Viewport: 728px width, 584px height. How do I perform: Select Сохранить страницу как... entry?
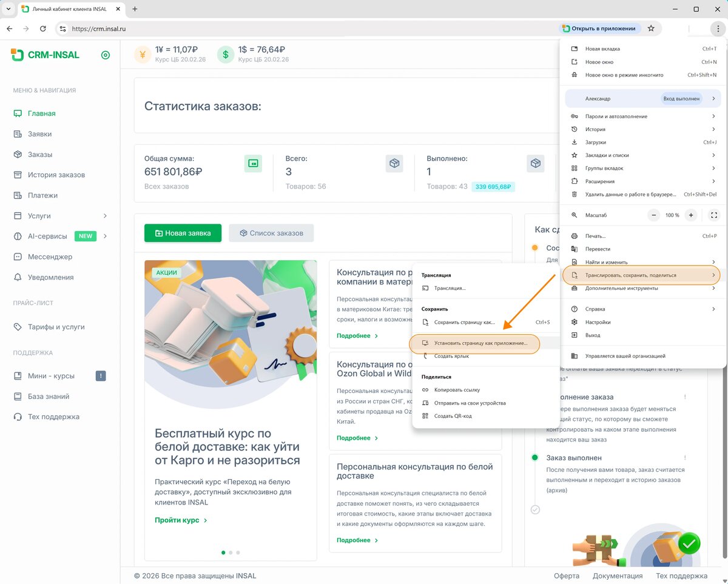click(x=485, y=323)
